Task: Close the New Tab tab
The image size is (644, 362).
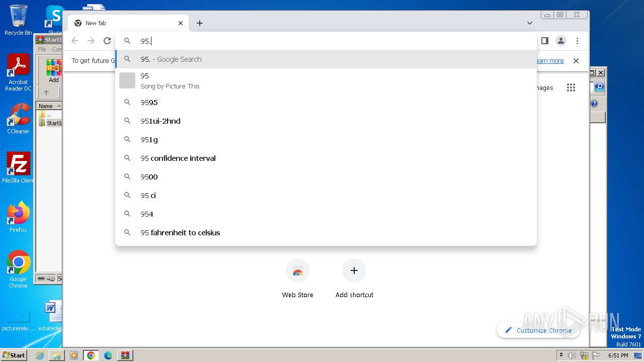Action: click(x=181, y=23)
